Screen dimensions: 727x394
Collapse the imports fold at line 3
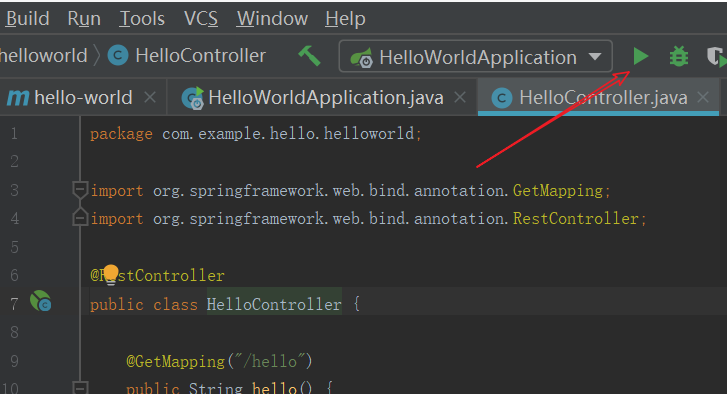[80, 190]
